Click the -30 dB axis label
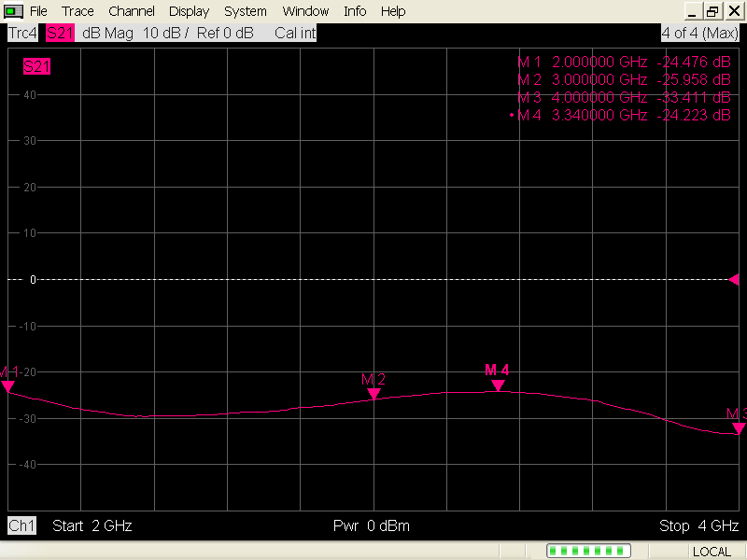Viewport: 747px width, 560px height. pyautogui.click(x=28, y=418)
